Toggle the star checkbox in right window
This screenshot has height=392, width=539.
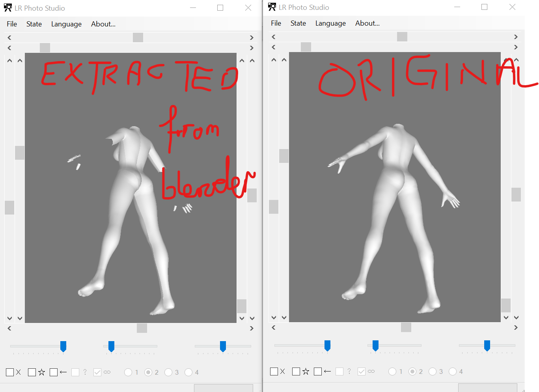pos(296,371)
